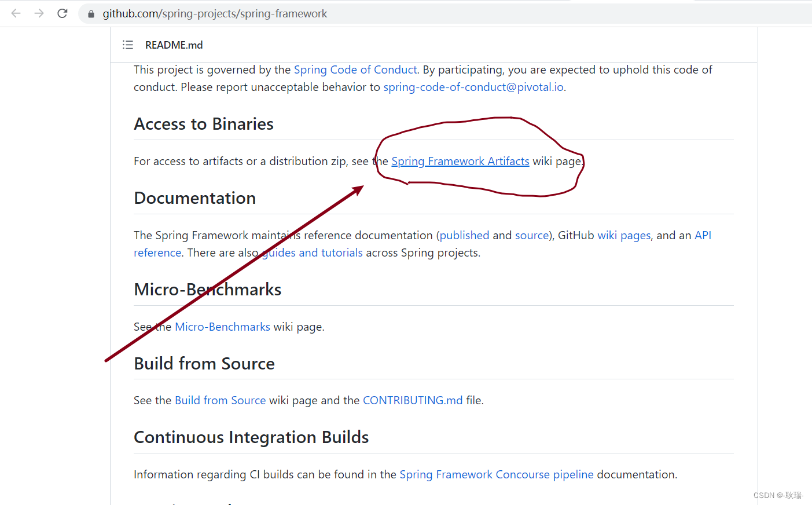Image resolution: width=812 pixels, height=505 pixels.
Task: Open the CONTRIBUTING.md file link
Action: [413, 400]
